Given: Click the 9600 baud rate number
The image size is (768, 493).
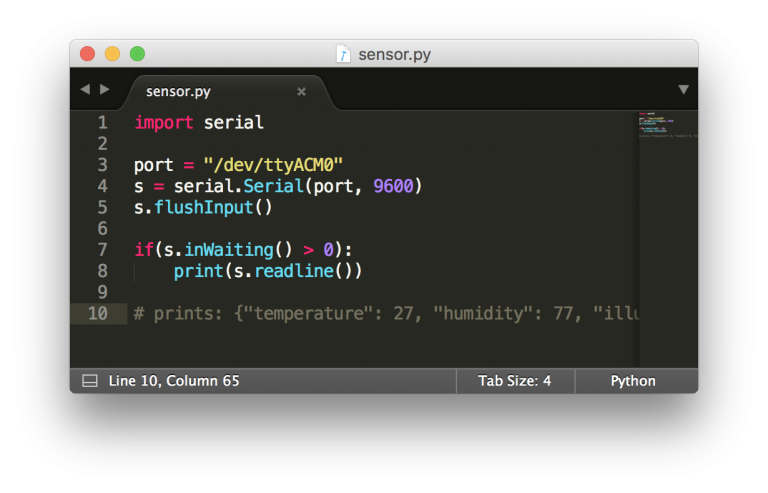Looking at the screenshot, I should [392, 186].
